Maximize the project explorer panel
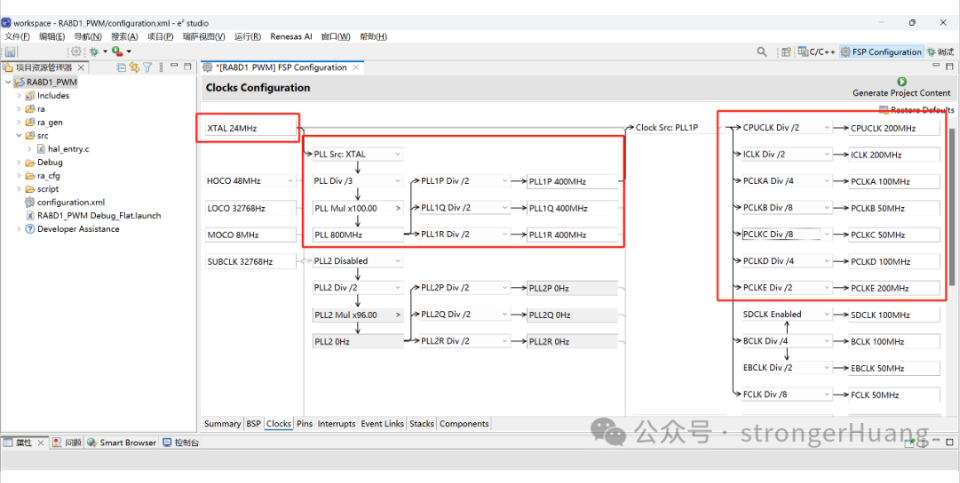Viewport: 960px width, 483px height. 188,67
